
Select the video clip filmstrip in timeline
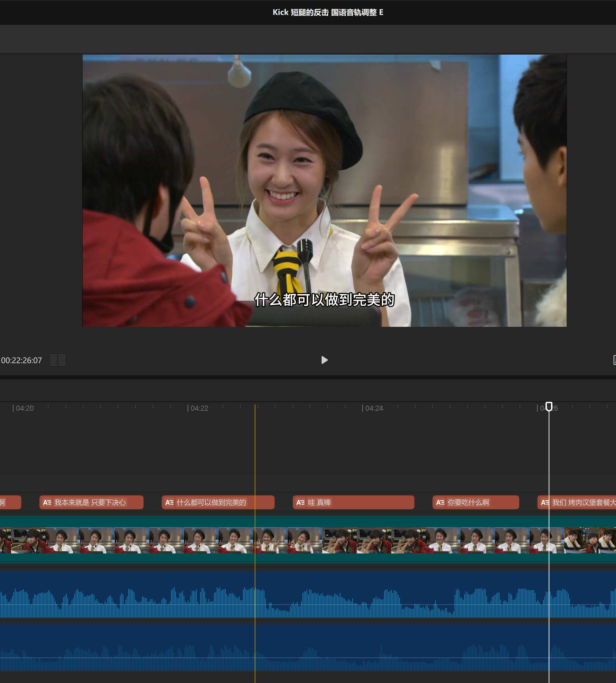[308, 540]
